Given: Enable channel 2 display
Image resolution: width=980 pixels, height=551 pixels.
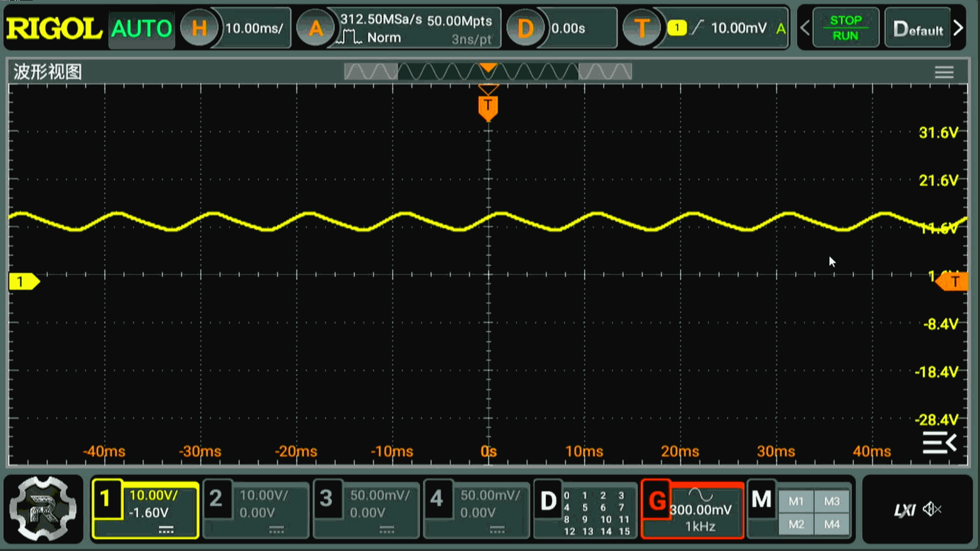Looking at the screenshot, I should [x=216, y=499].
